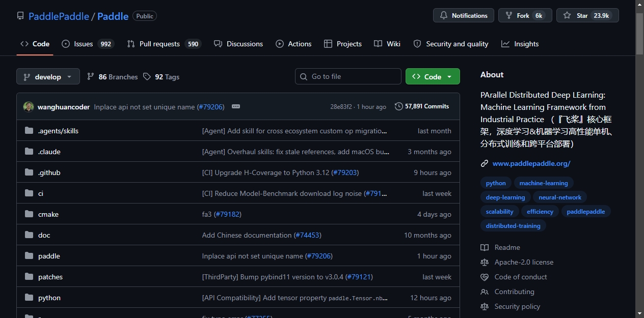Expand commit message details ellipsis
This screenshot has height=318, width=644.
pos(235,106)
